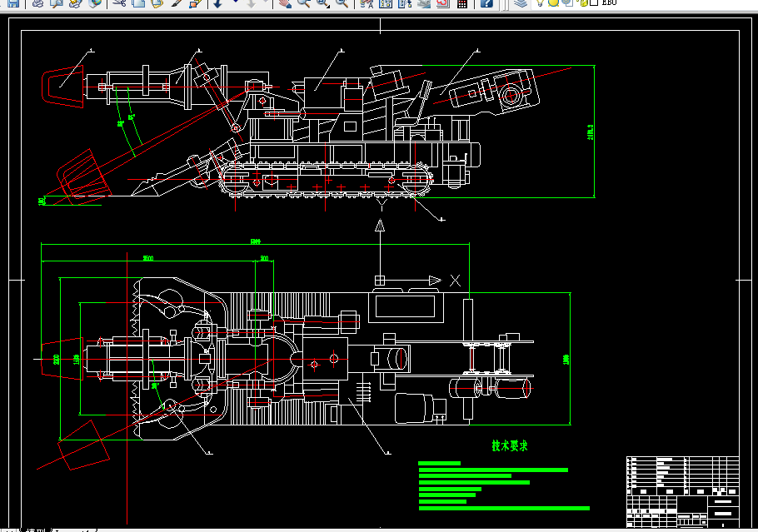Click the Zoom Previous magnifier icon

342,2
